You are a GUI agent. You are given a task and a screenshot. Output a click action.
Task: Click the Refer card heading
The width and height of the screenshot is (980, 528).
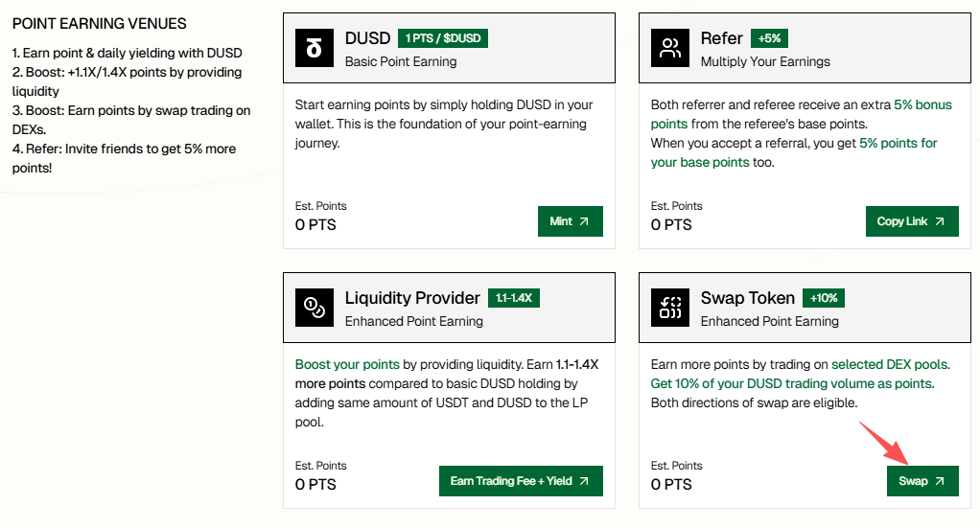pyautogui.click(x=722, y=38)
